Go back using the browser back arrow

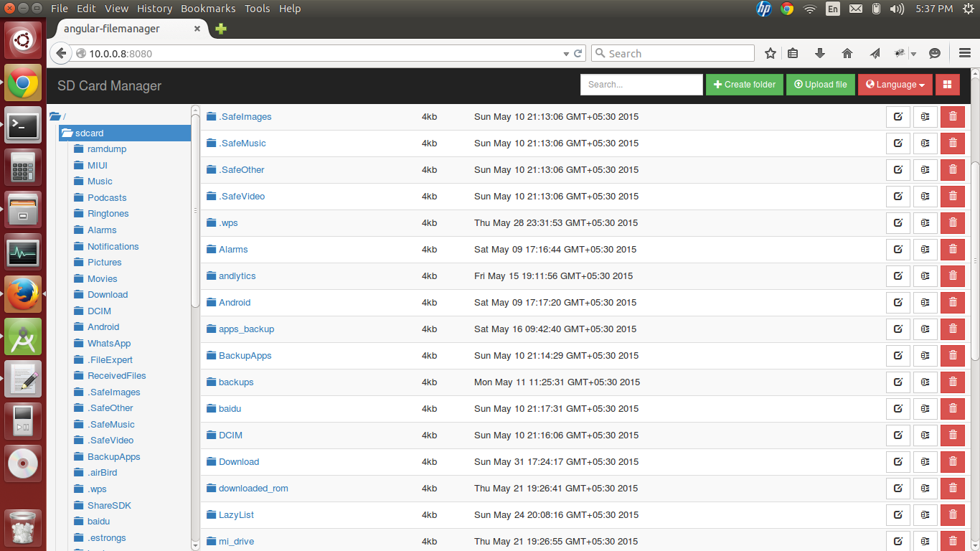(x=61, y=53)
